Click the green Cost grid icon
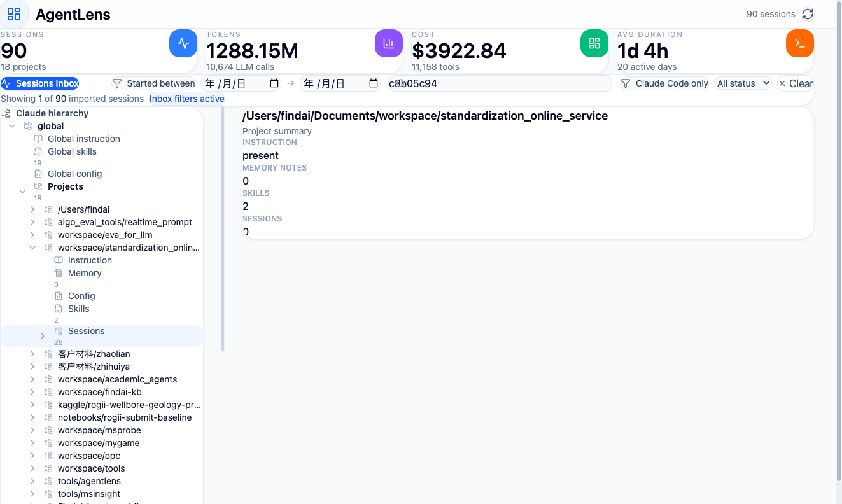Image resolution: width=842 pixels, height=504 pixels. click(x=594, y=43)
